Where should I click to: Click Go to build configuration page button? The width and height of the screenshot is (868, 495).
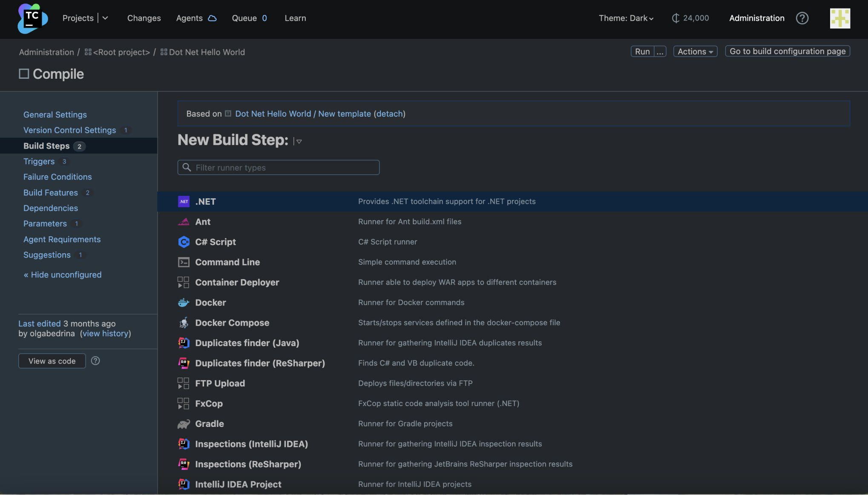pos(788,51)
